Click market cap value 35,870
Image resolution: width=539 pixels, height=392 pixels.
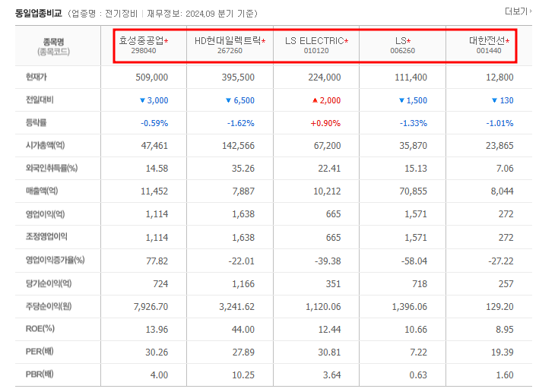click(414, 146)
